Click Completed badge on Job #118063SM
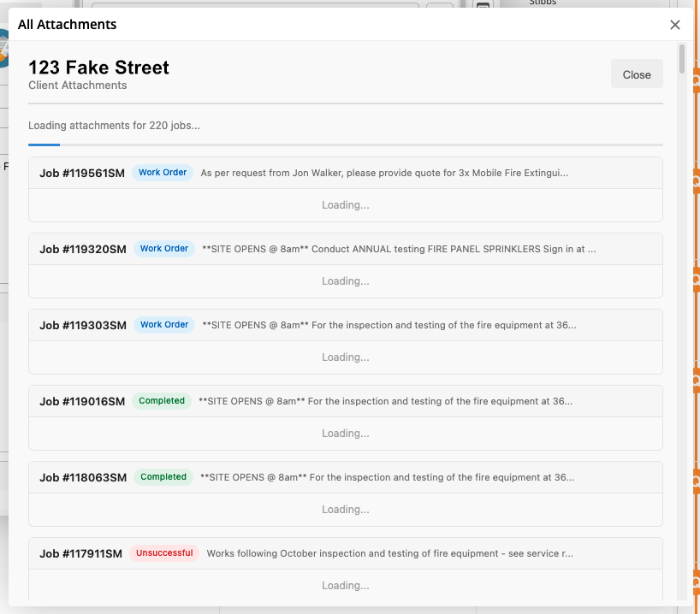This screenshot has width=700, height=614. [163, 477]
